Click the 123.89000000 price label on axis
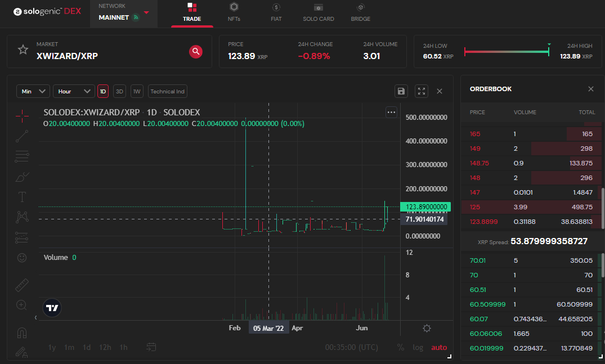 pos(425,207)
